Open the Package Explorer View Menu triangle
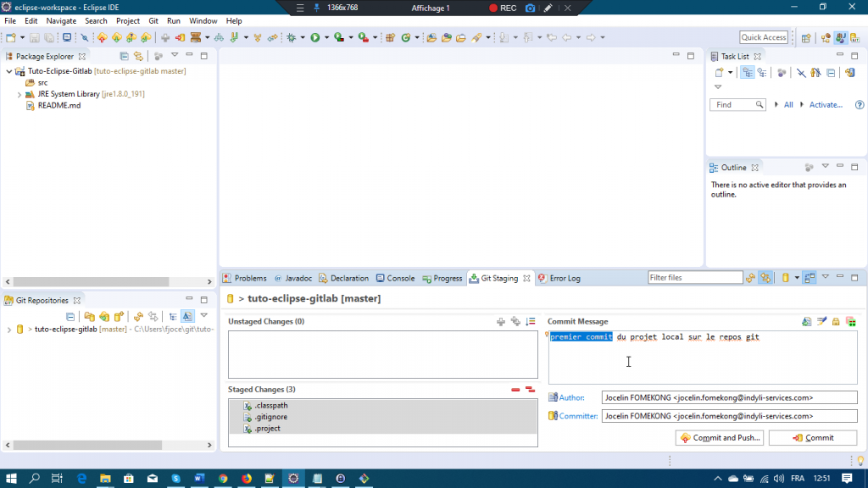Image resolution: width=868 pixels, height=488 pixels. point(175,55)
